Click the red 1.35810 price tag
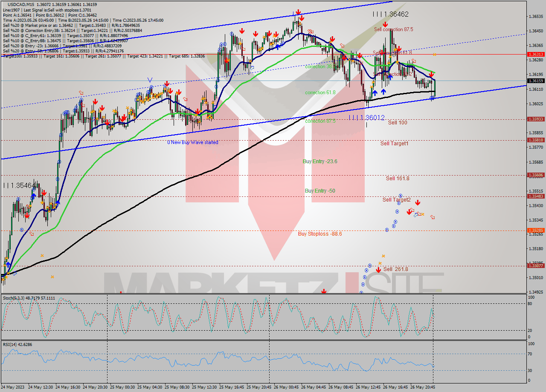Screen dimensions: 546x392 (x=536, y=140)
